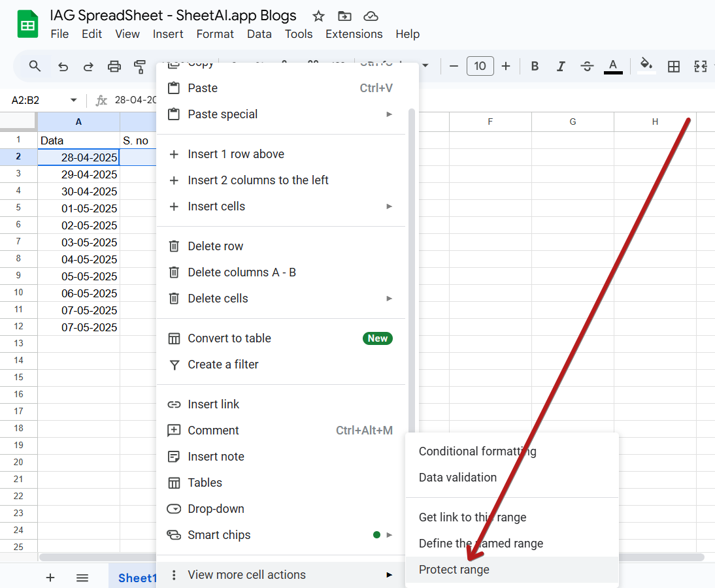Click the search menus magnifier icon

tap(35, 66)
